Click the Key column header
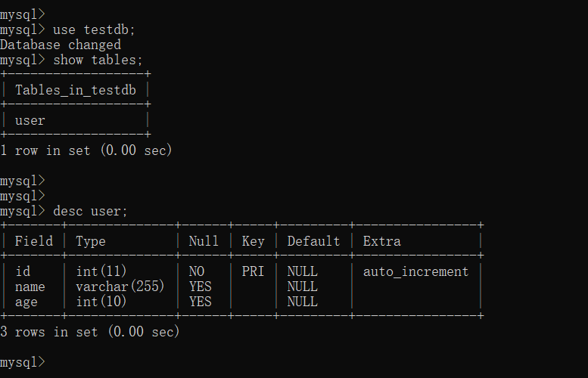Screen dimensions: 588x378 pyautogui.click(x=253, y=242)
